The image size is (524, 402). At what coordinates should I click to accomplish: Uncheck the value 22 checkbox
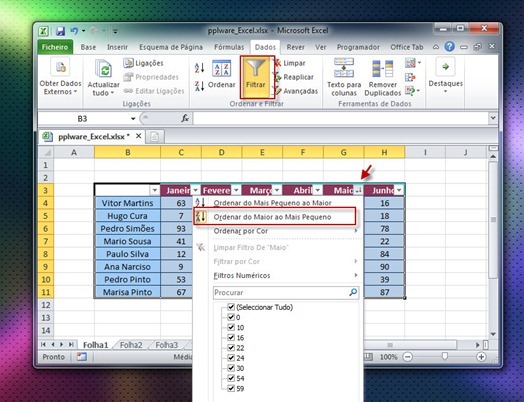[231, 348]
